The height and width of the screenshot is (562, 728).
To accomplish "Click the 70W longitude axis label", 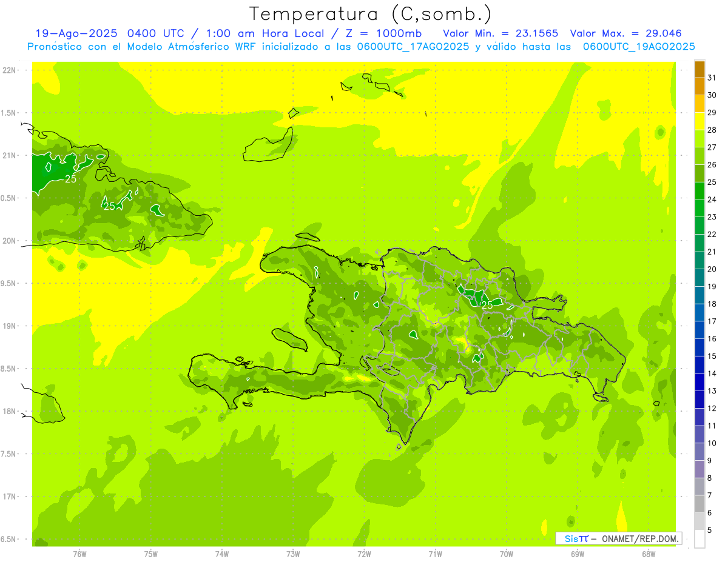I will pyautogui.click(x=507, y=554).
